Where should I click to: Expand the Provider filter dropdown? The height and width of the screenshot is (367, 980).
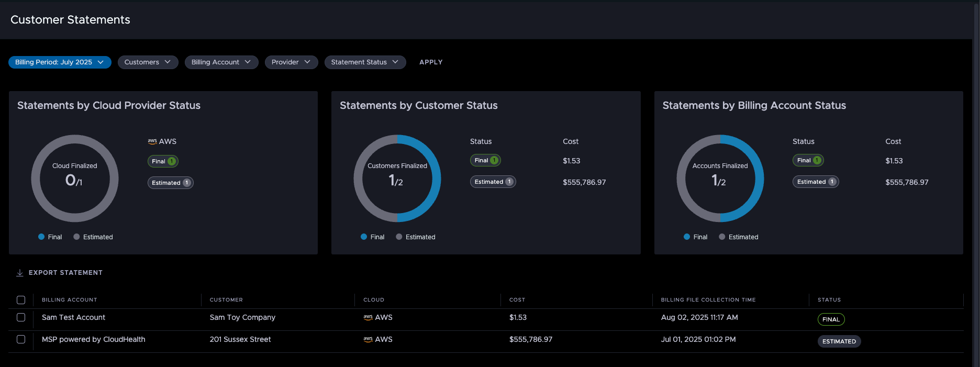pos(291,62)
